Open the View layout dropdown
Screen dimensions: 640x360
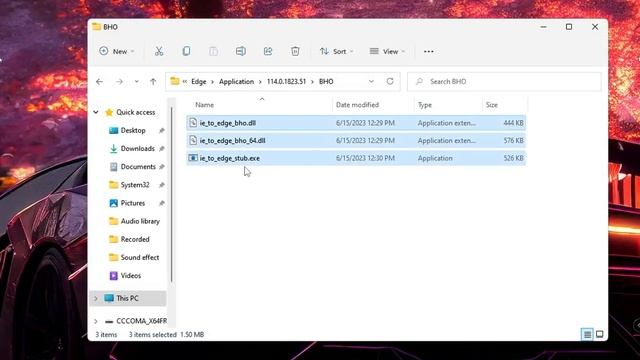[x=387, y=51]
